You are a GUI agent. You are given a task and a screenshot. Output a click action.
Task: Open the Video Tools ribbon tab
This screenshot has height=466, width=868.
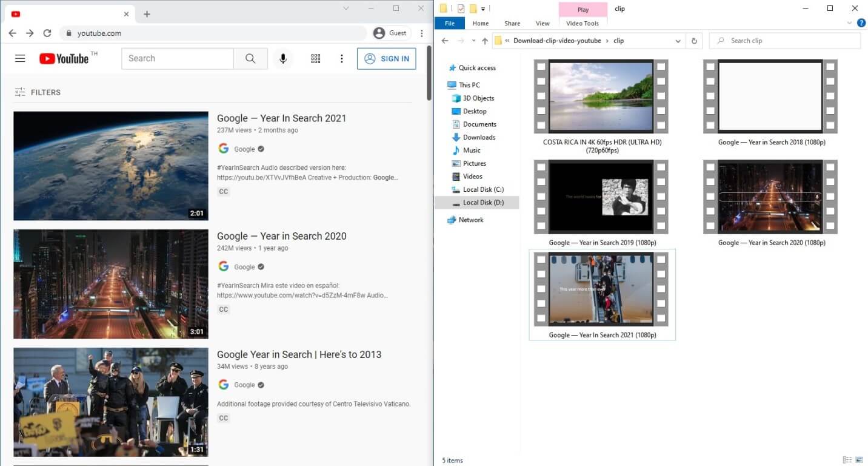[583, 24]
